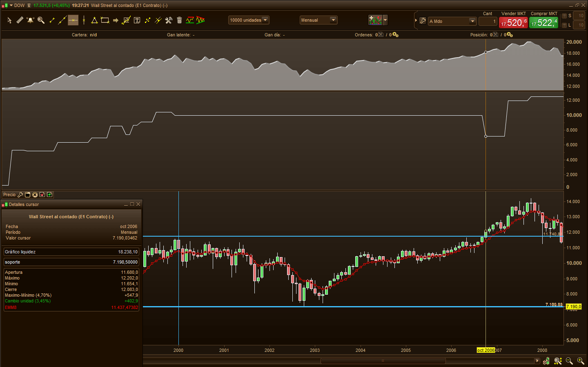Enable the S stop checkbox
The width and height of the screenshot is (588, 367).
click(564, 16)
